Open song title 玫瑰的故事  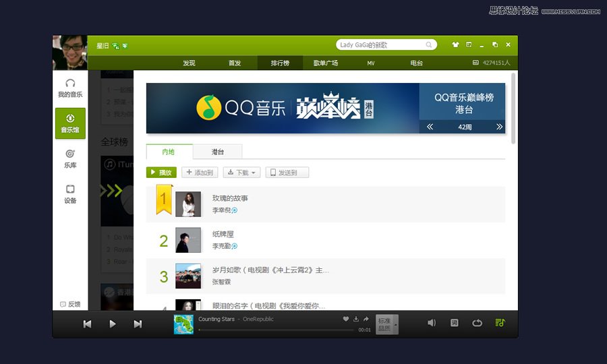click(230, 198)
